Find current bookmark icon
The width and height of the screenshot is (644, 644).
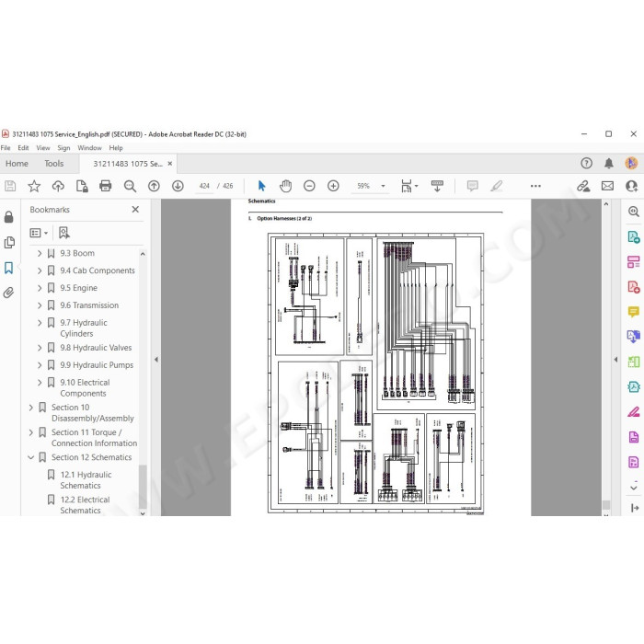point(63,233)
